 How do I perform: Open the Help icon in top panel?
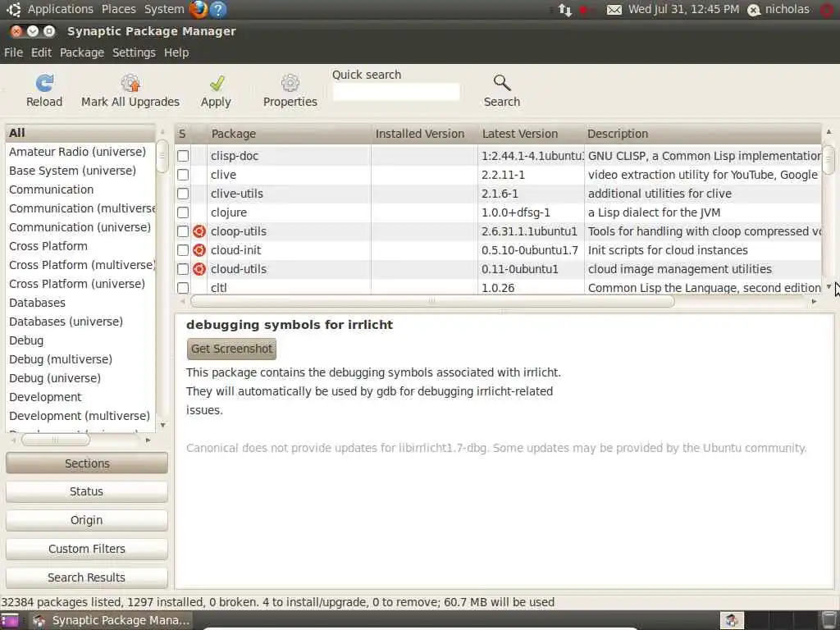(x=218, y=9)
